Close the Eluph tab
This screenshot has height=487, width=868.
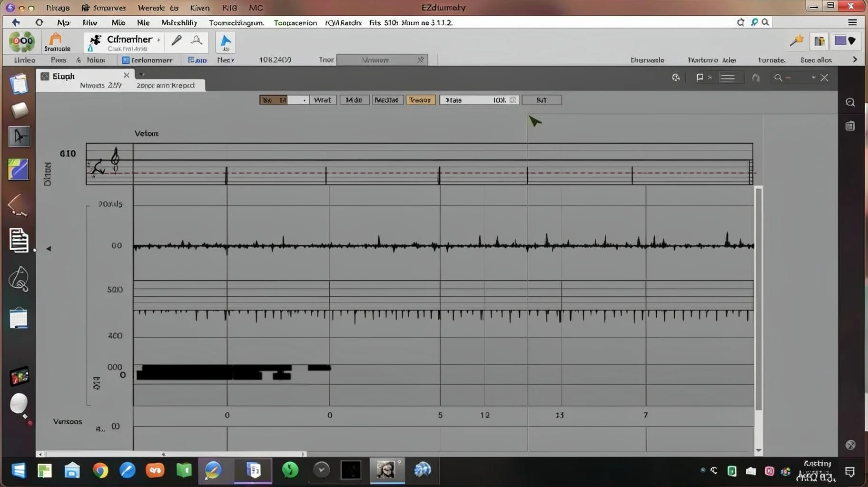coord(126,75)
